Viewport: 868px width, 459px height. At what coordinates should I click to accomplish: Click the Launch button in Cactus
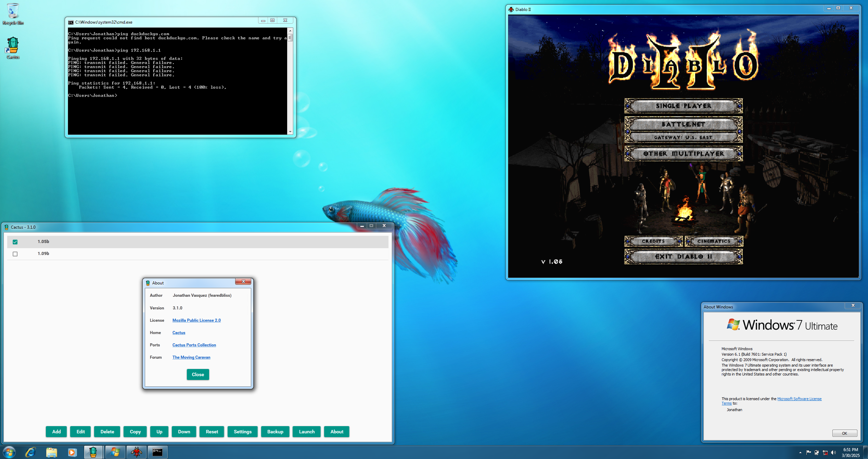pyautogui.click(x=307, y=432)
